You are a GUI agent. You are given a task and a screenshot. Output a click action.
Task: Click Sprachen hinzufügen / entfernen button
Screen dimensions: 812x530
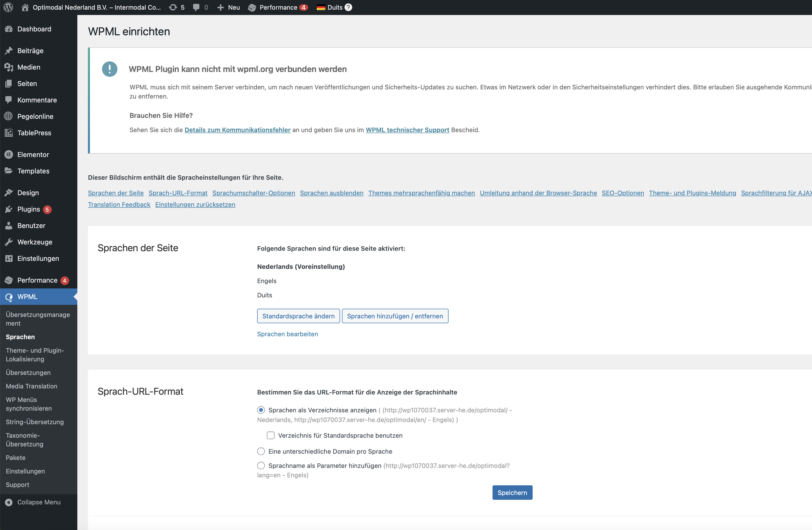pos(395,316)
